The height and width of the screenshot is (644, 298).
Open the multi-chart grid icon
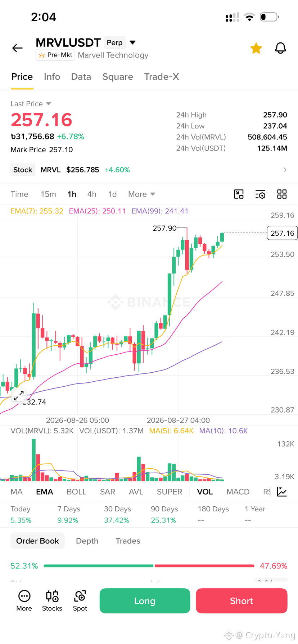click(282, 194)
